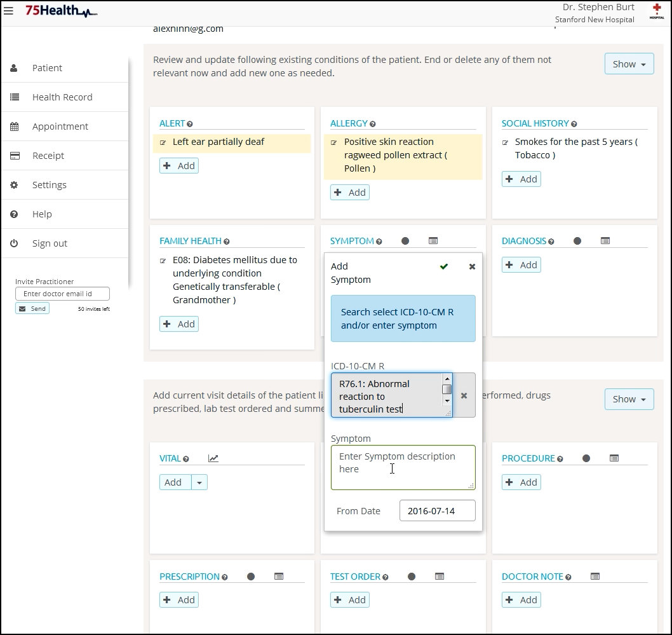Send the practitioner invite
Image resolution: width=672 pixels, height=635 pixels.
[x=32, y=308]
